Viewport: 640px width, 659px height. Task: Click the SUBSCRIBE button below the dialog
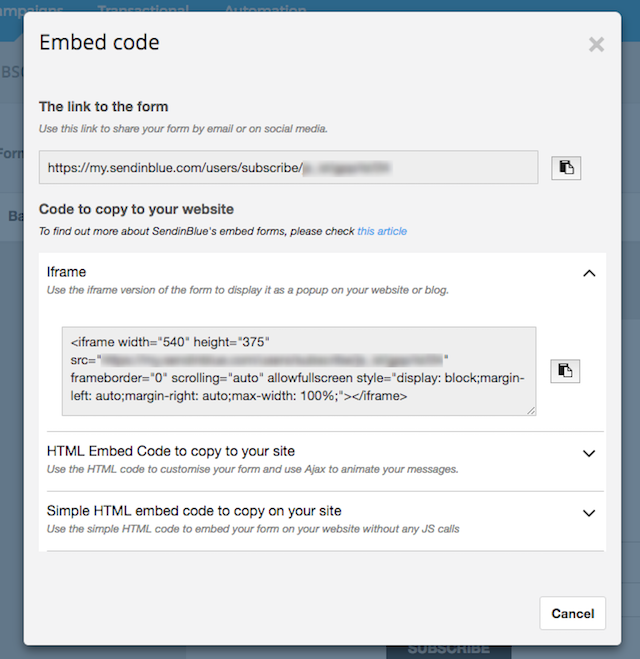point(448,651)
